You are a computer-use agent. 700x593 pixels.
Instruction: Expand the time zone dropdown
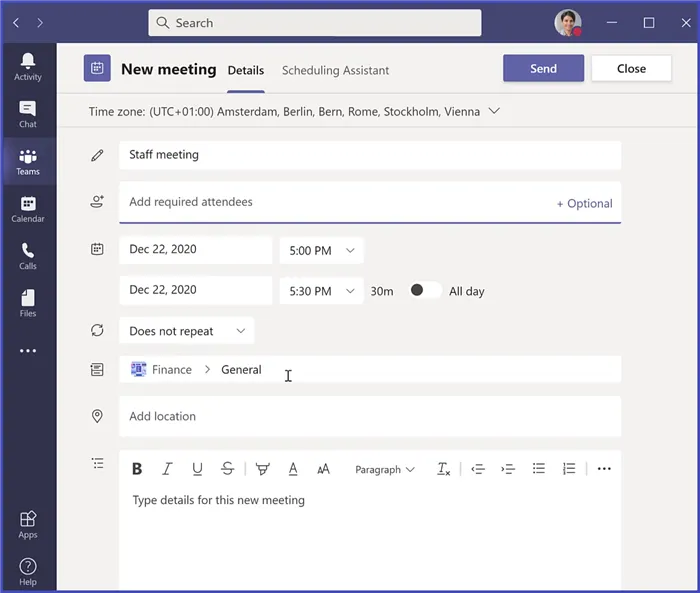[494, 111]
